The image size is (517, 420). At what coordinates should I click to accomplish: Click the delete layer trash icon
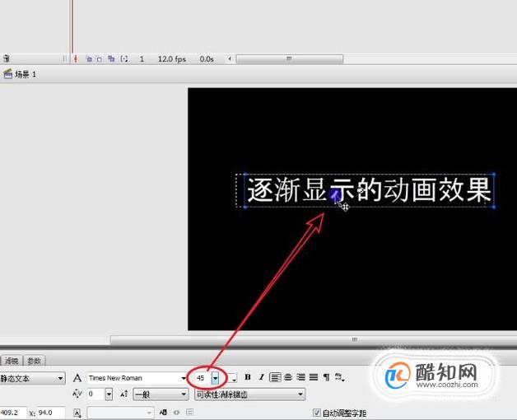coord(7,59)
